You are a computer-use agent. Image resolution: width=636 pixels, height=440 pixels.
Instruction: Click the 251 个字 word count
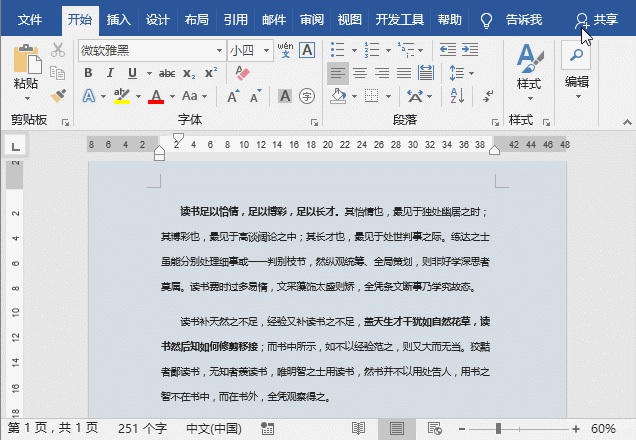142,428
